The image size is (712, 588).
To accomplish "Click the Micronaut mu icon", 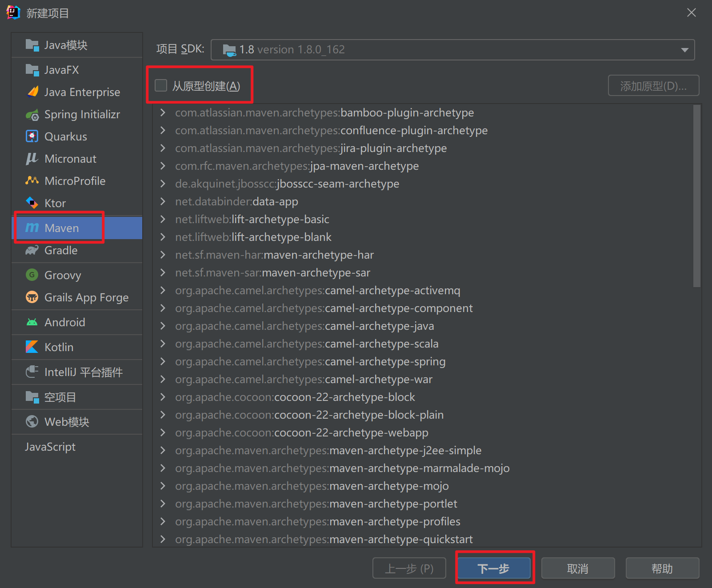I will point(32,159).
